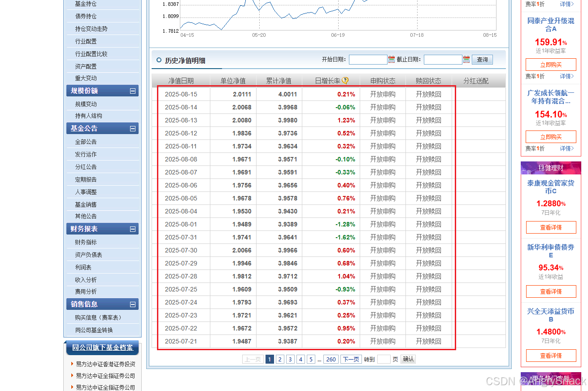Open 发行运作 in the sidebar
This screenshot has width=588, height=391.
[x=86, y=154]
